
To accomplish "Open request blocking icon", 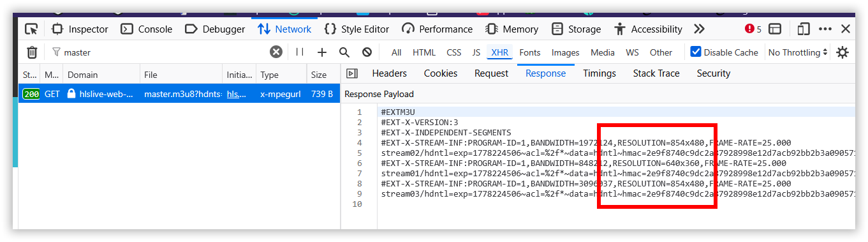I will point(367,52).
